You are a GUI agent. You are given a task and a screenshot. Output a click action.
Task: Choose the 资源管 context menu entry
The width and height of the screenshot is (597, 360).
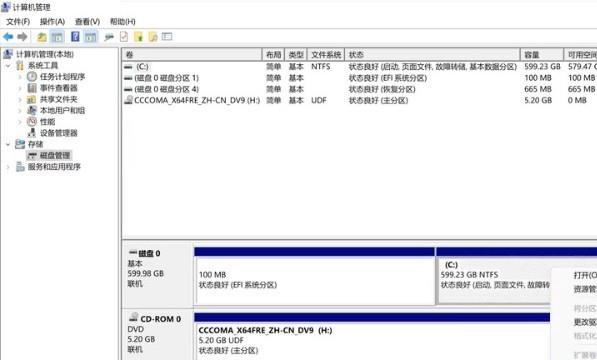585,289
